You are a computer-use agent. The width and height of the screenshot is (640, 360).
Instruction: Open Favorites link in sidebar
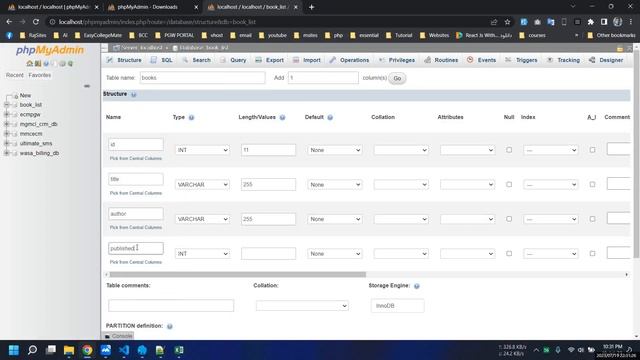tap(40, 75)
